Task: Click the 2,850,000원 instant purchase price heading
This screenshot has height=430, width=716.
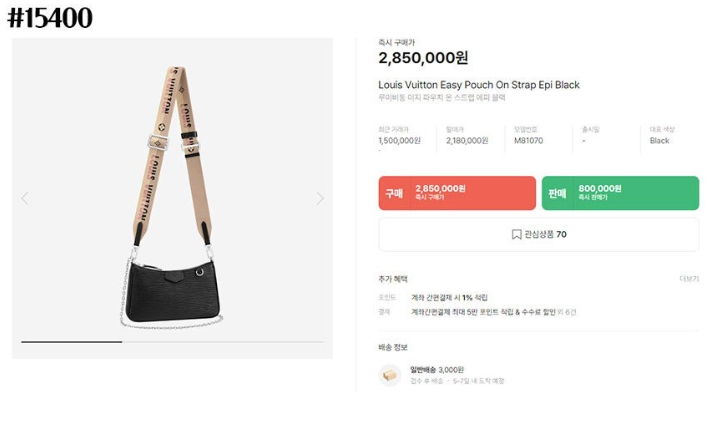Action: 423,58
